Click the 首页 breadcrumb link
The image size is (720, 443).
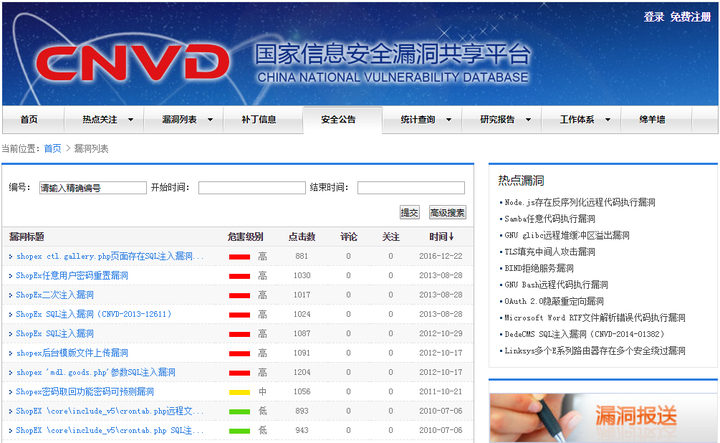click(x=52, y=149)
